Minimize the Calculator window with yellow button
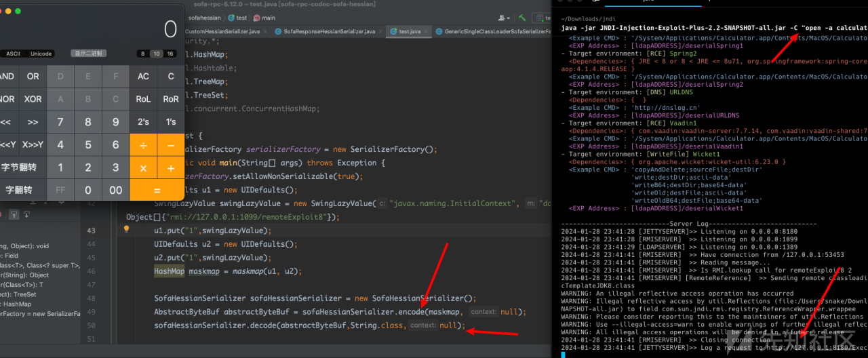Viewport: 868px width, 358px height. (x=7, y=11)
